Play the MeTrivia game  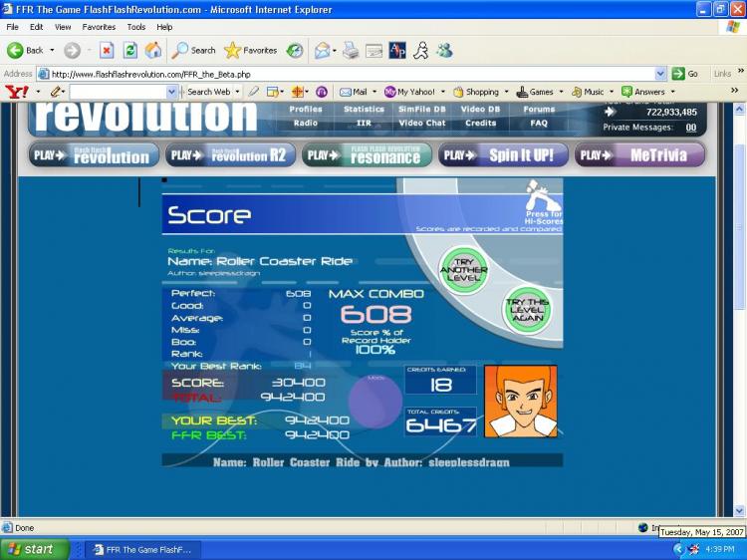click(x=639, y=155)
